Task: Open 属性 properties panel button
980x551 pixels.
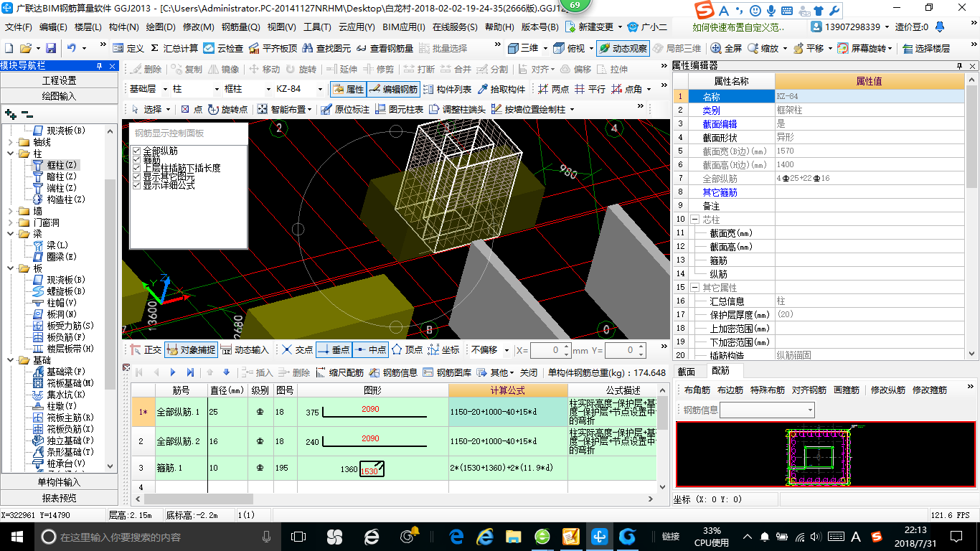Action: click(348, 89)
